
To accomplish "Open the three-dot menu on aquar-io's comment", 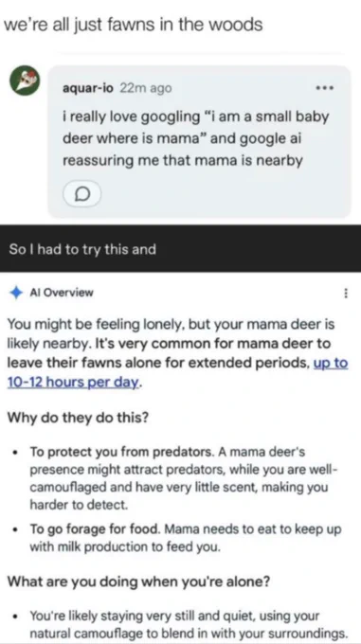I will pyautogui.click(x=325, y=88).
